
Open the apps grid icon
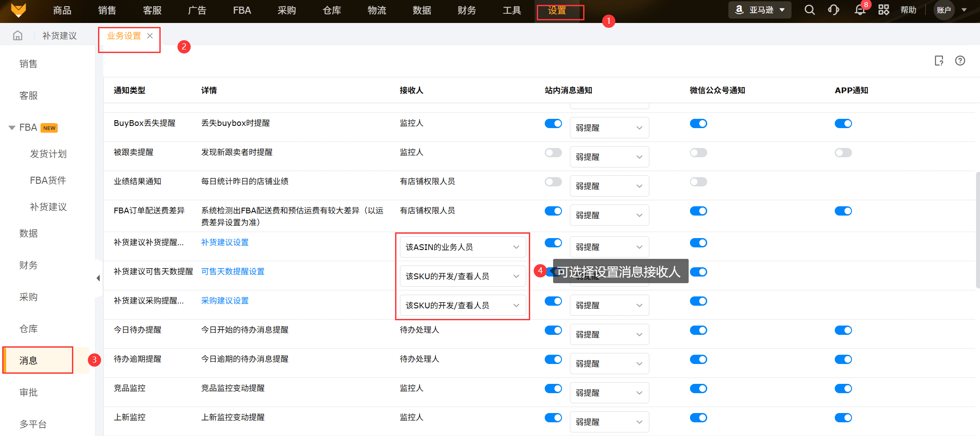coord(884,10)
